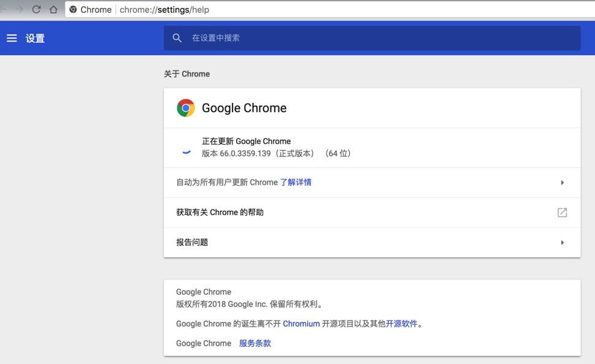This screenshot has width=595, height=364.
Task: Open the 服务条款 link
Action: 255,343
